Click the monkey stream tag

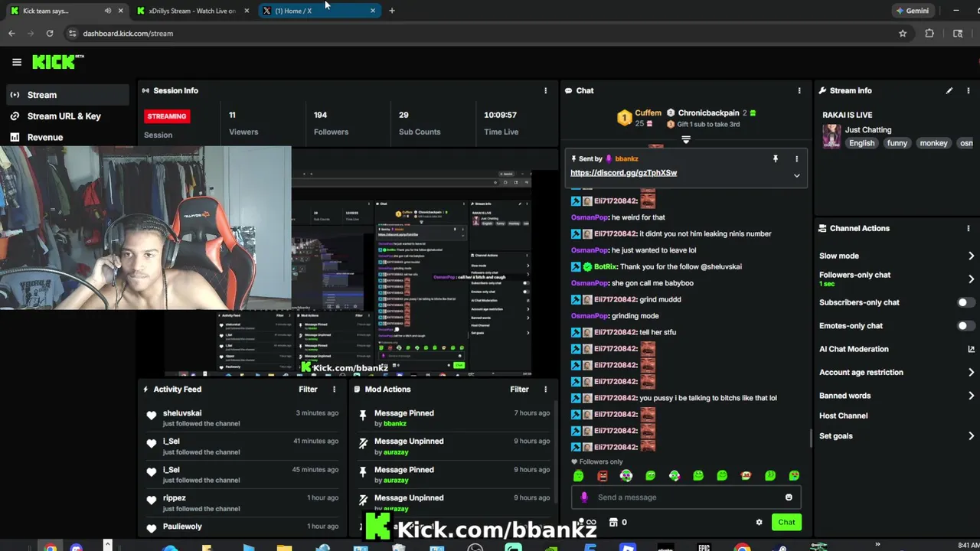click(933, 143)
